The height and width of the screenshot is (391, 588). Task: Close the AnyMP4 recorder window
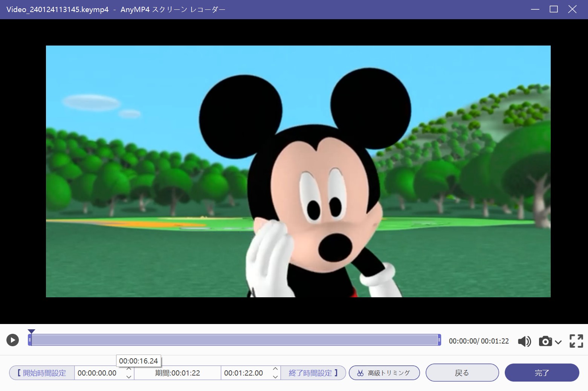coord(573,9)
